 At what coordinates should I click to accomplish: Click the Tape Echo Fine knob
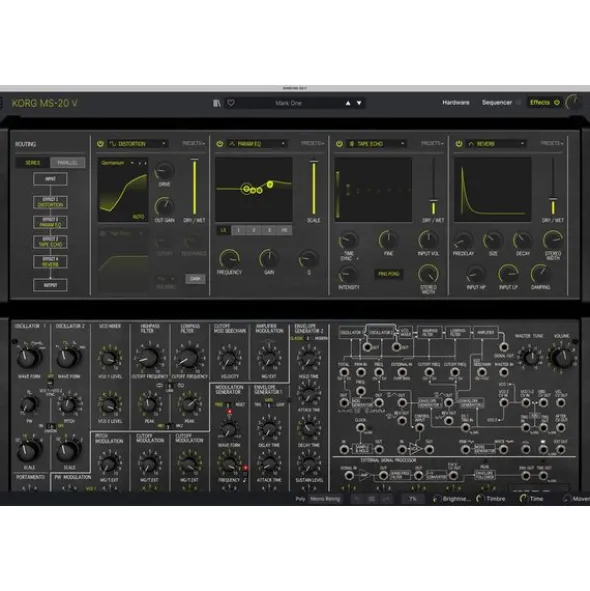[388, 240]
